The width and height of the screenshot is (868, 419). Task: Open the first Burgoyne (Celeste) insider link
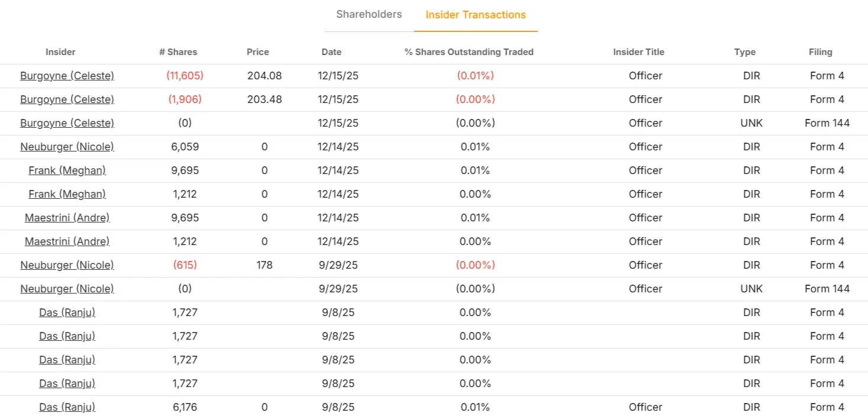[67, 75]
